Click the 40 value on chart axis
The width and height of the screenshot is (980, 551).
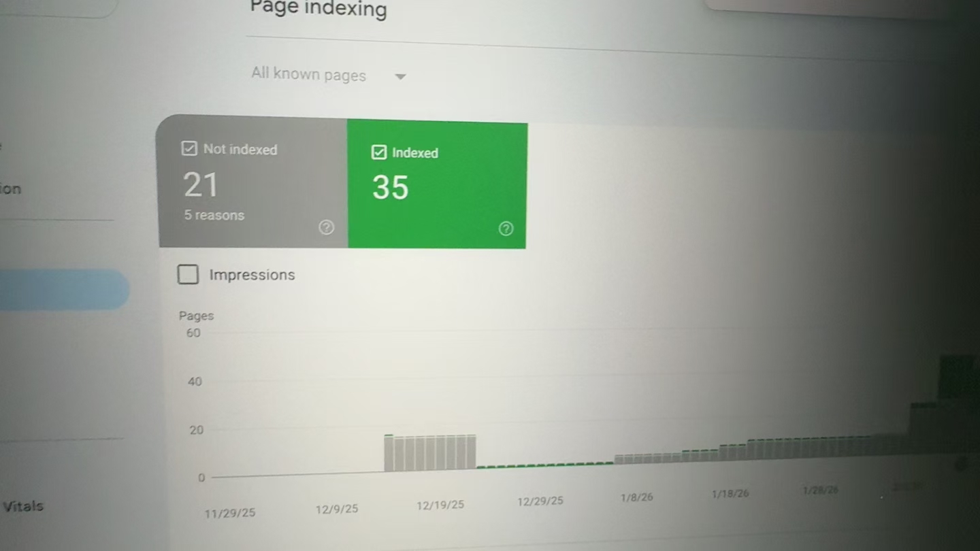195,382
